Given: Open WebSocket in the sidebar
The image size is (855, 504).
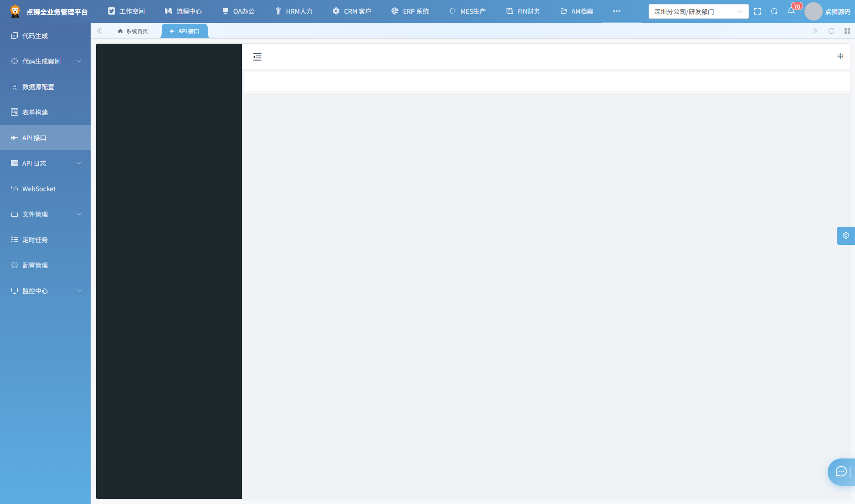Looking at the screenshot, I should click(46, 188).
